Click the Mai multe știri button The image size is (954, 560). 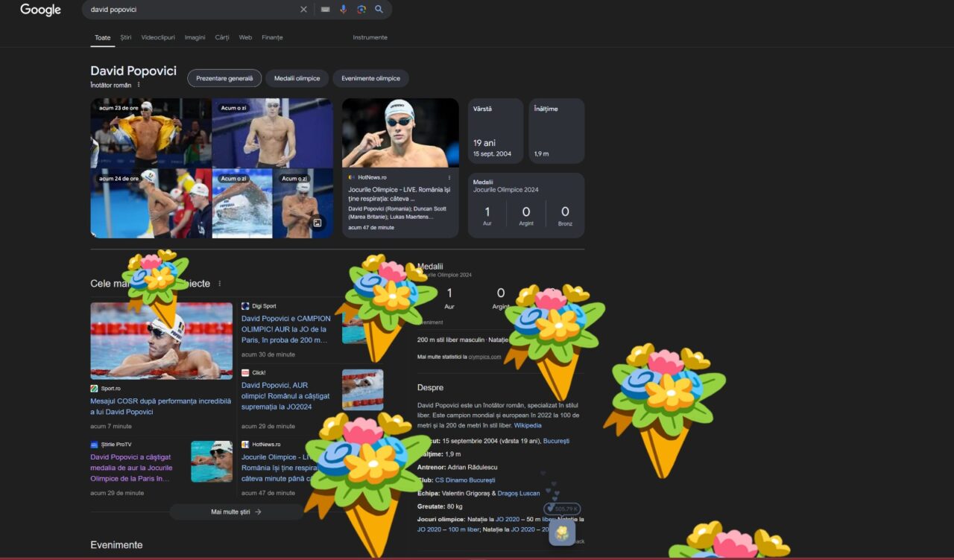236,512
